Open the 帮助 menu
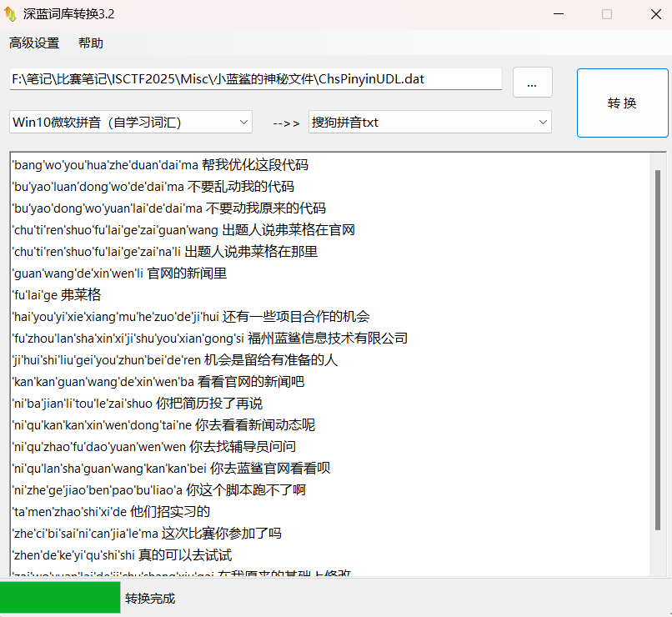672x617 pixels. tap(91, 43)
